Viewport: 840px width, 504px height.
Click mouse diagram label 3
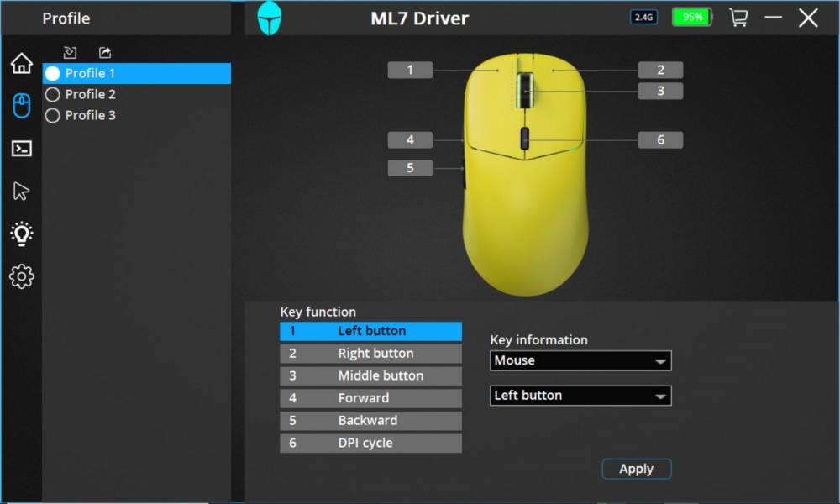pyautogui.click(x=660, y=91)
